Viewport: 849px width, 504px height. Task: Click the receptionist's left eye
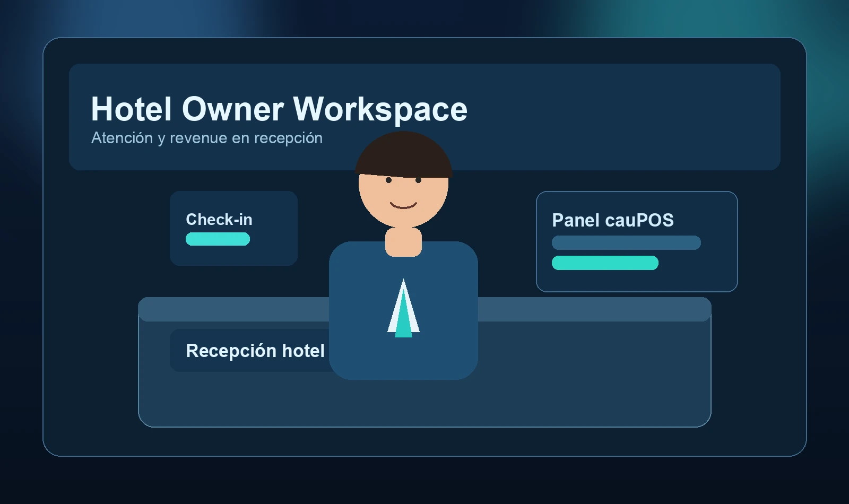point(388,180)
